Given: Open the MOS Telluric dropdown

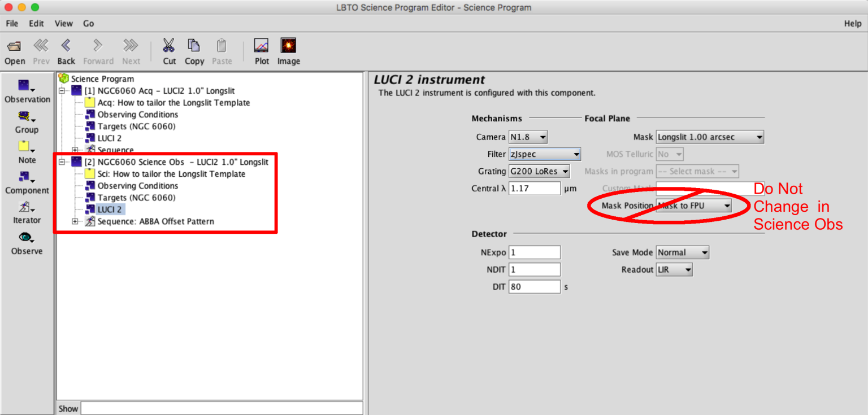Looking at the screenshot, I should click(x=670, y=154).
